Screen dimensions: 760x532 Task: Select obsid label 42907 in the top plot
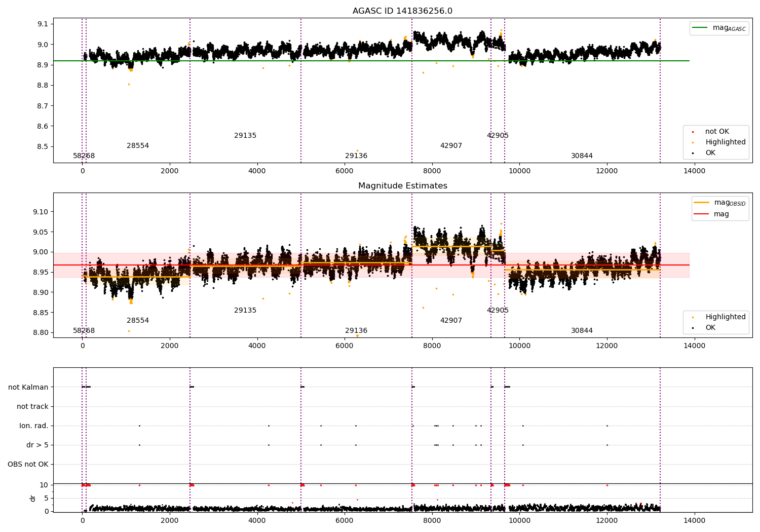(451, 146)
